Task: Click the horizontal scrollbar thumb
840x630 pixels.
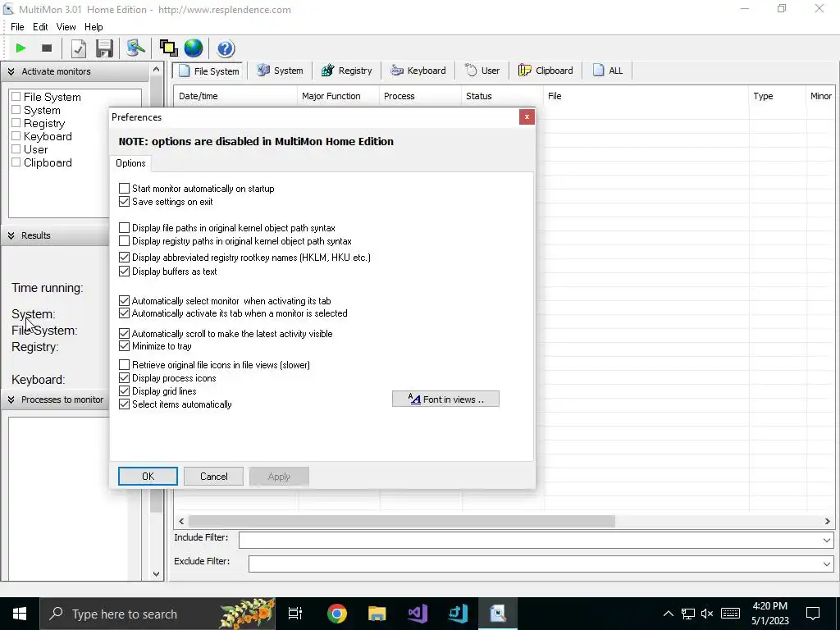Action: pos(402,521)
